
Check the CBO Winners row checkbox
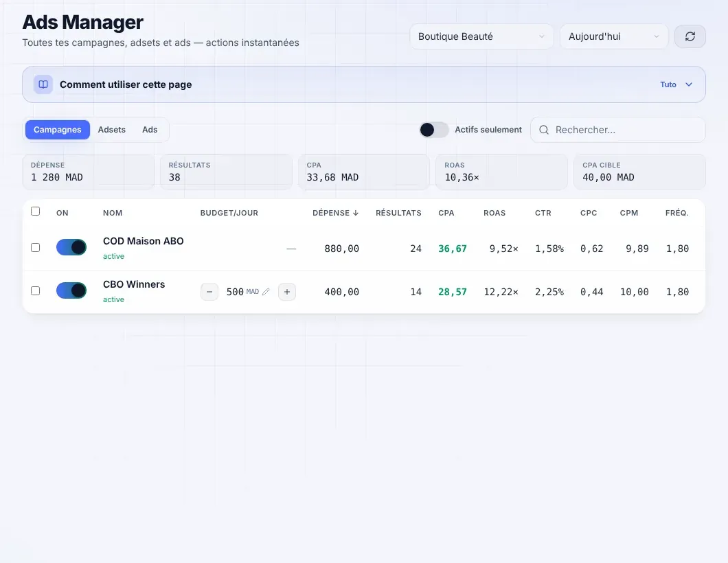click(x=35, y=290)
